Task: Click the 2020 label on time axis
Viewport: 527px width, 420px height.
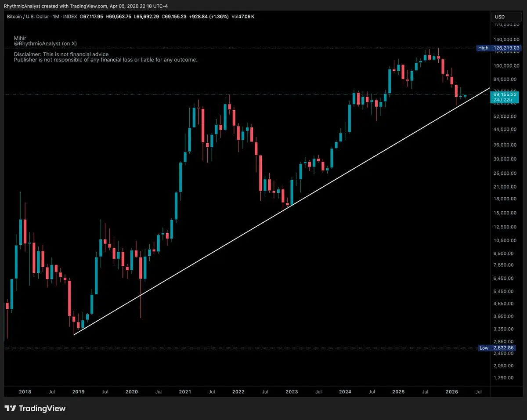Action: [132, 391]
